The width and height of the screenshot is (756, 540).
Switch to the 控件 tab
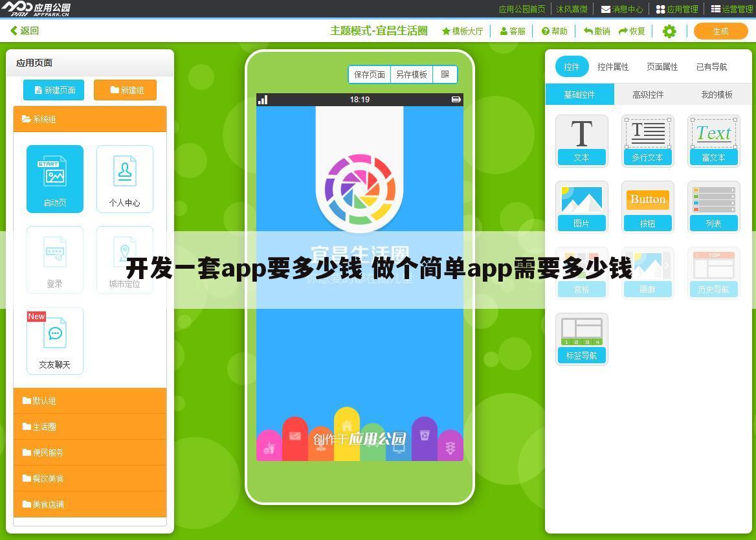click(x=572, y=67)
